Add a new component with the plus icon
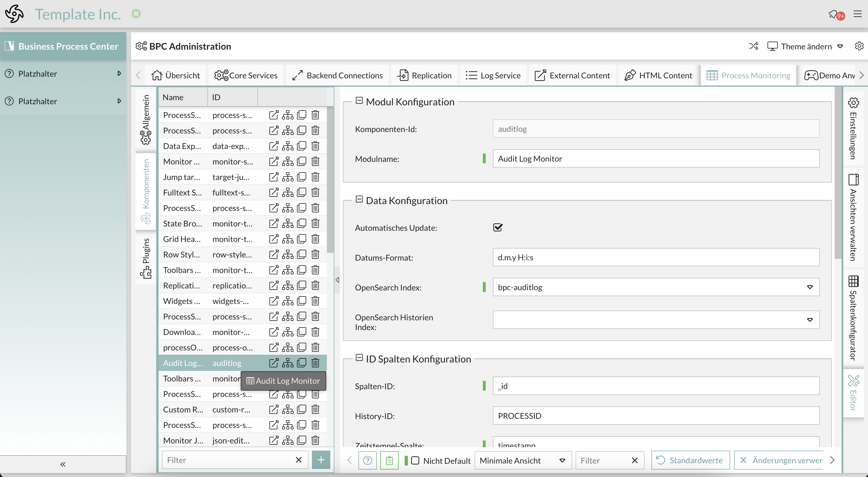 tap(321, 460)
